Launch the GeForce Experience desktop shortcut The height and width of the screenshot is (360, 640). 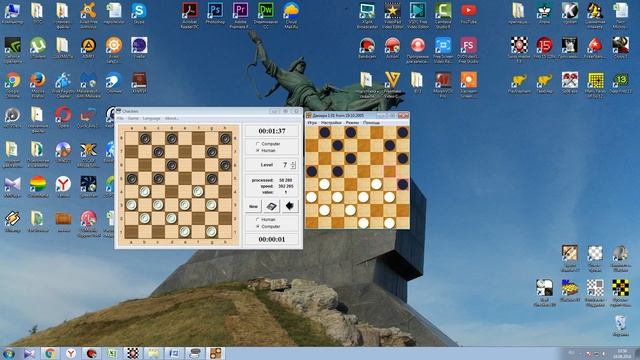(x=12, y=50)
